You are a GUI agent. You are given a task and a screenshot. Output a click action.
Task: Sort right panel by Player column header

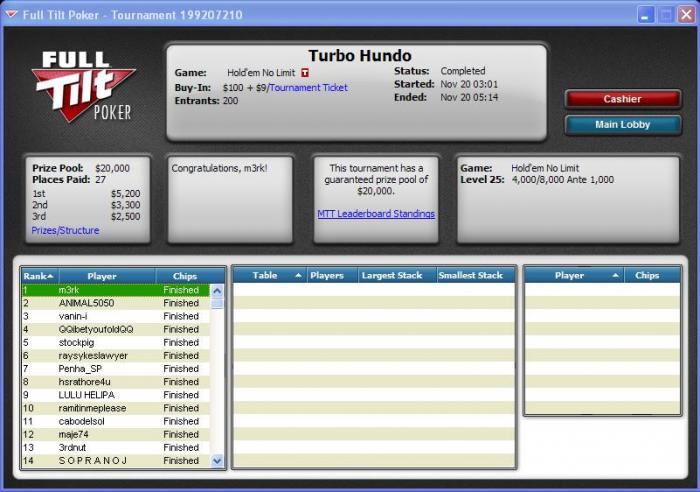point(574,275)
